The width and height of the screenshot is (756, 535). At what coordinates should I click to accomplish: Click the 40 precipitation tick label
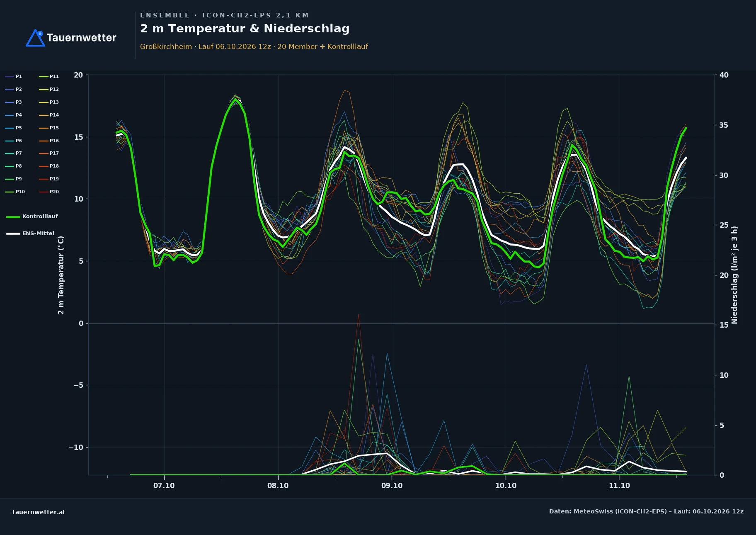pos(724,75)
